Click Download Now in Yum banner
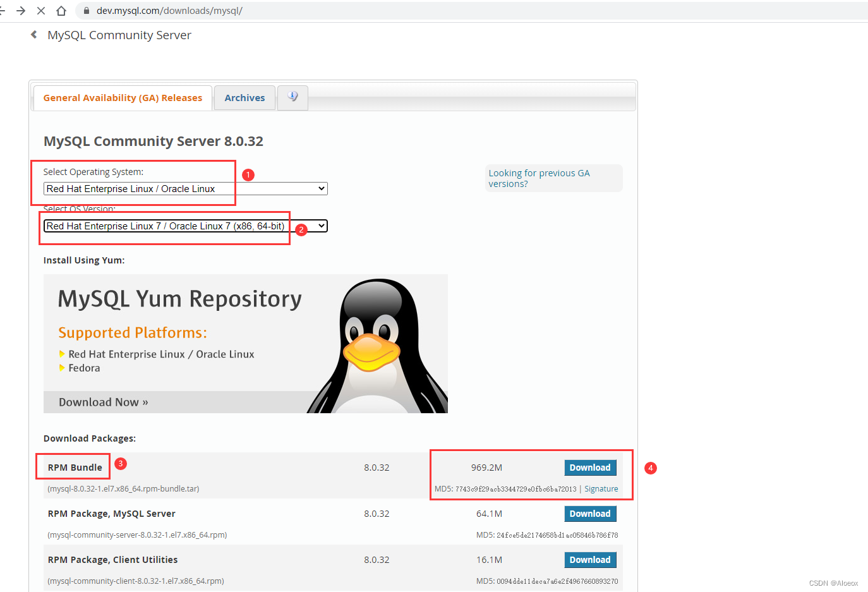This screenshot has height=592, width=868. tap(104, 402)
